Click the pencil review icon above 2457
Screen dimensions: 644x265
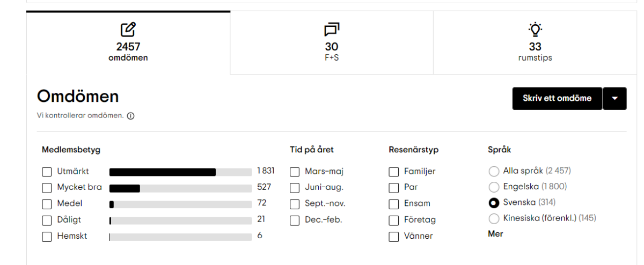[x=128, y=29]
